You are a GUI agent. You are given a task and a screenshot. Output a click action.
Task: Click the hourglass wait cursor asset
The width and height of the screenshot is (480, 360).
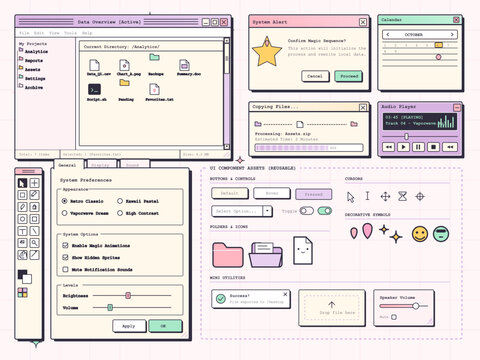pyautogui.click(x=403, y=197)
